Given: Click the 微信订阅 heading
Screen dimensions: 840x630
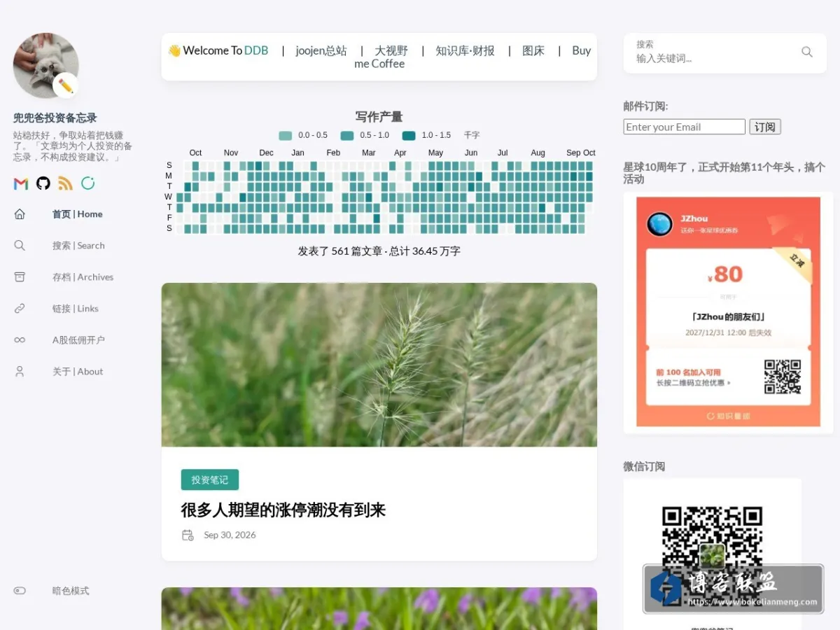Looking at the screenshot, I should [644, 466].
